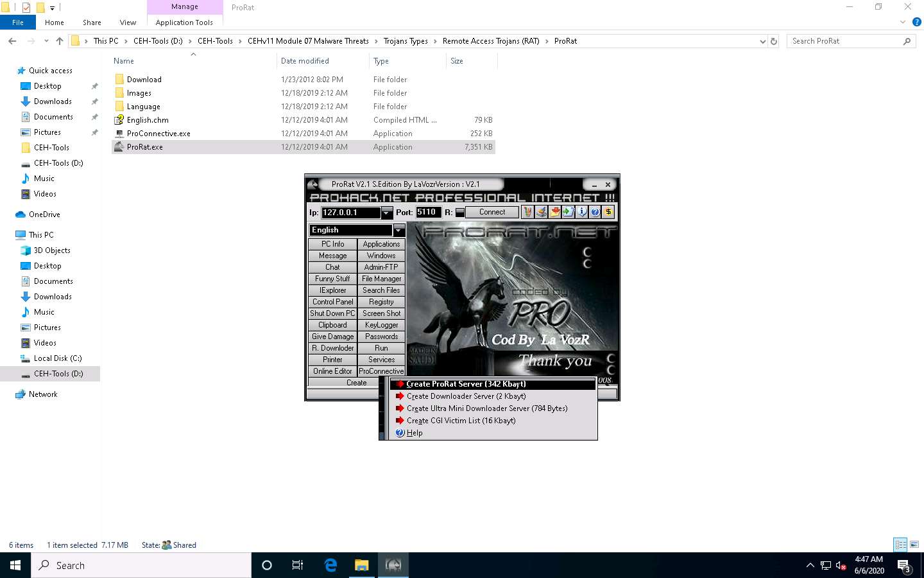The height and width of the screenshot is (578, 924).
Task: Open the blue info icon in ProRat toolbar
Action: coord(581,212)
